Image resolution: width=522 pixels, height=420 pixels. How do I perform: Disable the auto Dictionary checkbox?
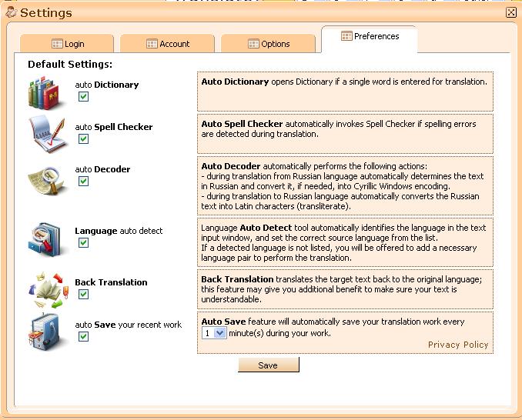click(x=83, y=97)
